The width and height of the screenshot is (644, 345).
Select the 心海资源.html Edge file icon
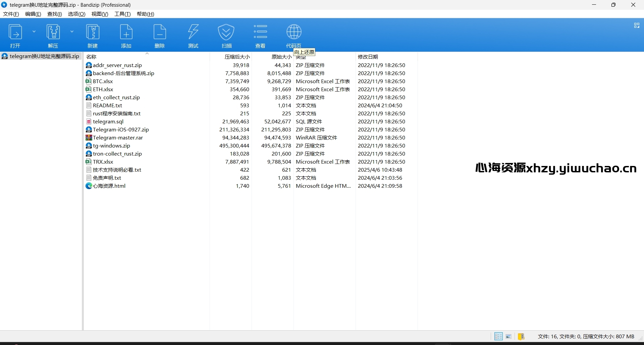[x=89, y=186]
